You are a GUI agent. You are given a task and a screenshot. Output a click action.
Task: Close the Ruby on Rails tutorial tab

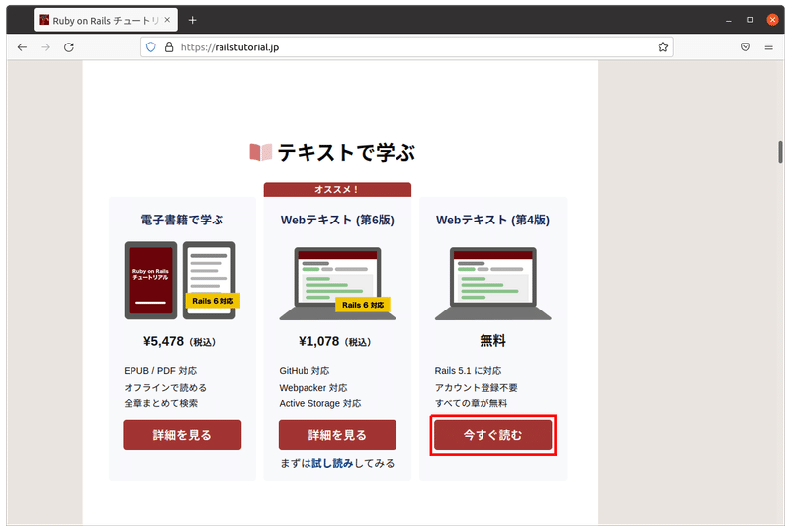(167, 20)
